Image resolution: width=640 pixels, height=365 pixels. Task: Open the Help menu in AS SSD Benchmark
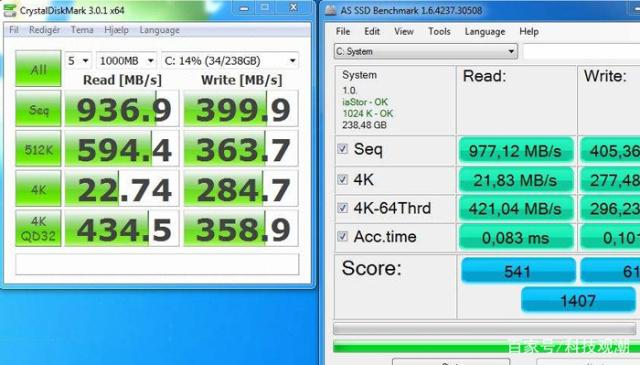529,31
